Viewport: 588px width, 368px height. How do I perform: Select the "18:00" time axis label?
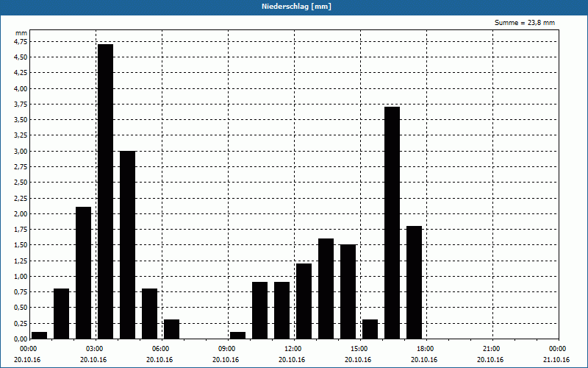[426, 349]
